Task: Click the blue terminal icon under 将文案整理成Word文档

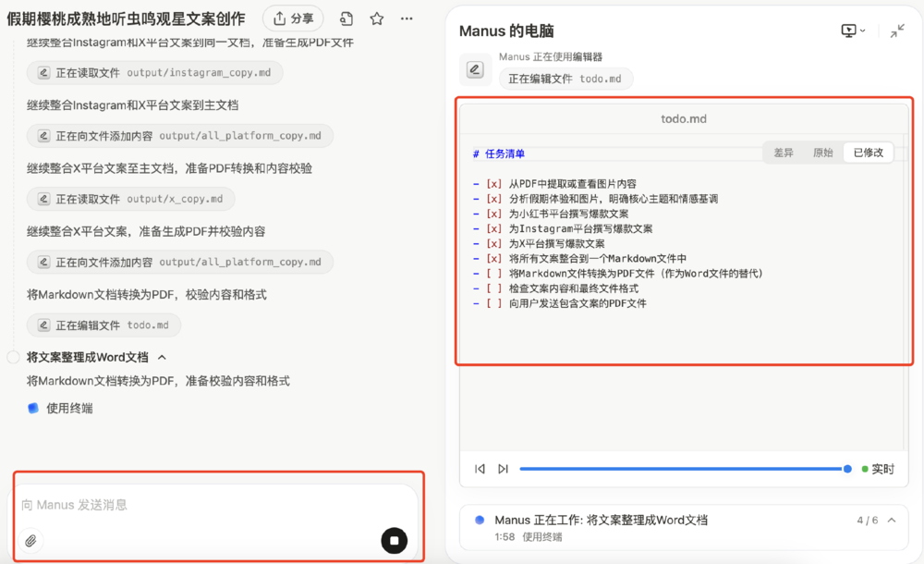Action: click(x=33, y=408)
